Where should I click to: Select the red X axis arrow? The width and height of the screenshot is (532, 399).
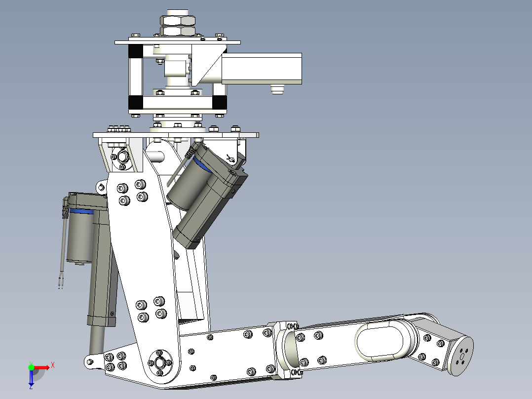pos(42,367)
